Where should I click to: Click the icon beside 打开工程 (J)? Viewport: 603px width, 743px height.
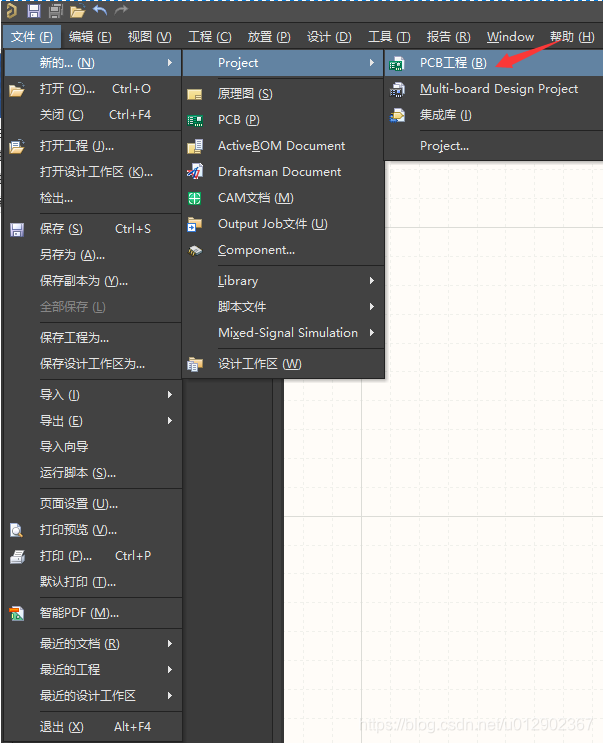click(x=17, y=146)
